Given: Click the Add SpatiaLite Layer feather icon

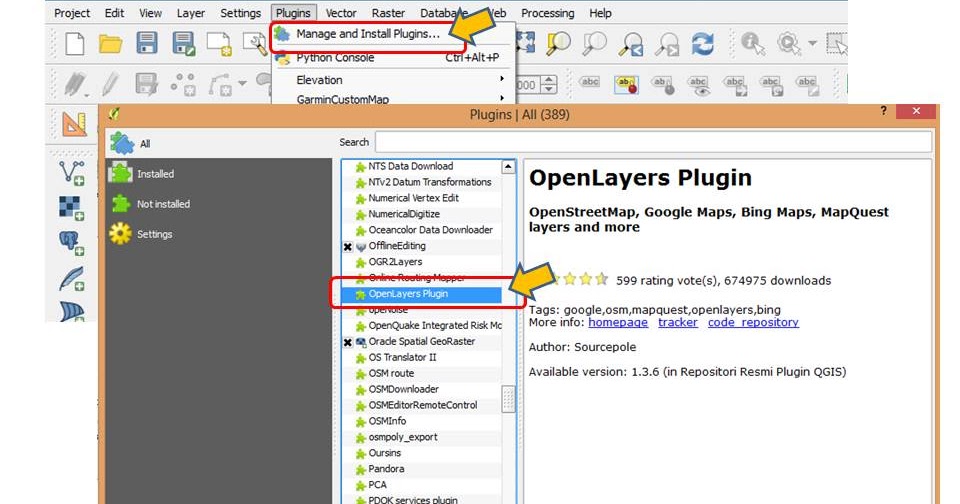Looking at the screenshot, I should tap(72, 279).
